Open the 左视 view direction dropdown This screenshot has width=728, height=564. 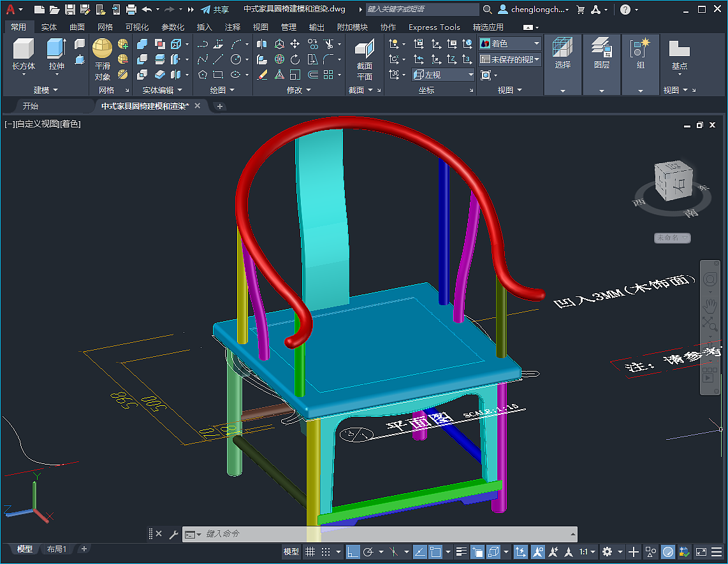(x=443, y=75)
